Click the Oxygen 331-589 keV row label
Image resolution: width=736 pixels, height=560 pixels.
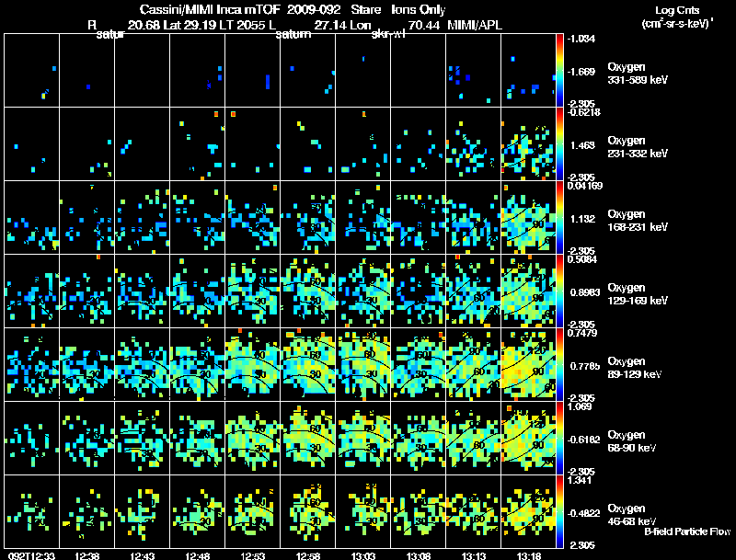click(638, 74)
